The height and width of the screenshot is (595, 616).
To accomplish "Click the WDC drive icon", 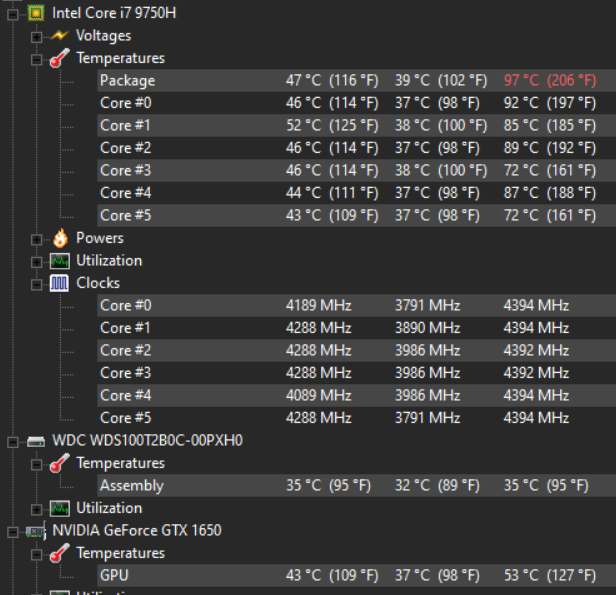I will click(x=36, y=441).
